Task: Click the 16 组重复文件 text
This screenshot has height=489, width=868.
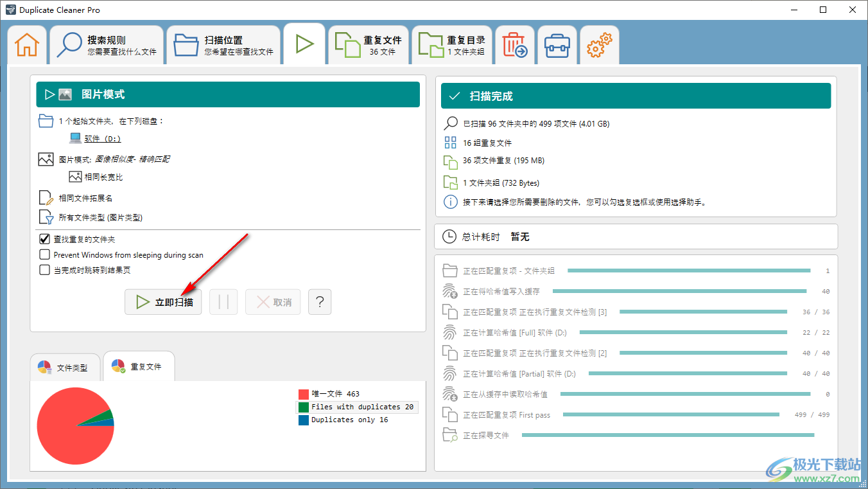Action: pyautogui.click(x=487, y=143)
